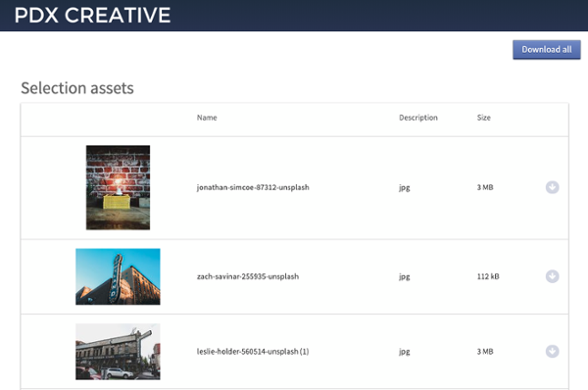The width and height of the screenshot is (588, 390).
Task: Select file name leslie-holder-560514-unsplash (1)
Action: point(253,352)
